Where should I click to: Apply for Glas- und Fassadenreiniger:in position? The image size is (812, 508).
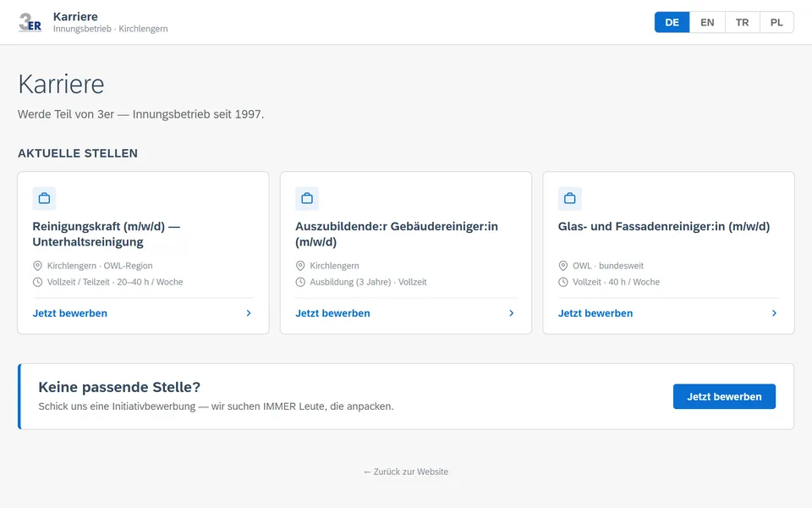coord(595,313)
